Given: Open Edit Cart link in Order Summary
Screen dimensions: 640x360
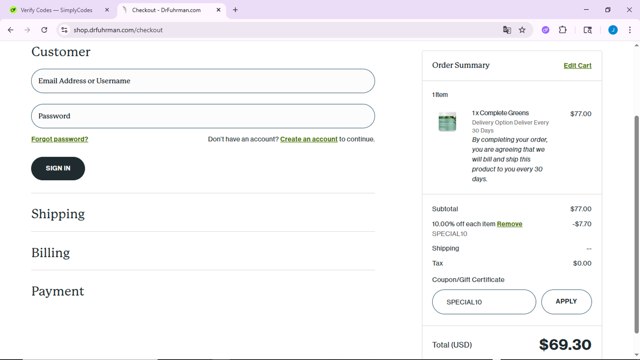Looking at the screenshot, I should (x=577, y=66).
